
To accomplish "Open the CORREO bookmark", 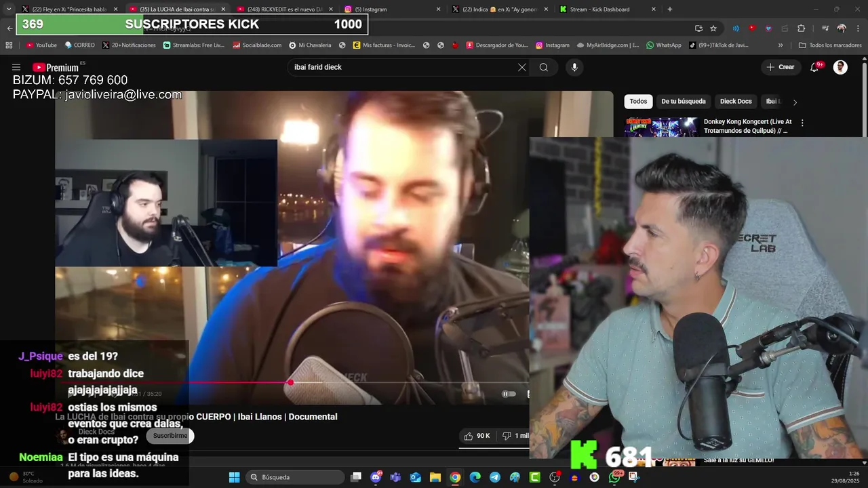I will pyautogui.click(x=80, y=45).
